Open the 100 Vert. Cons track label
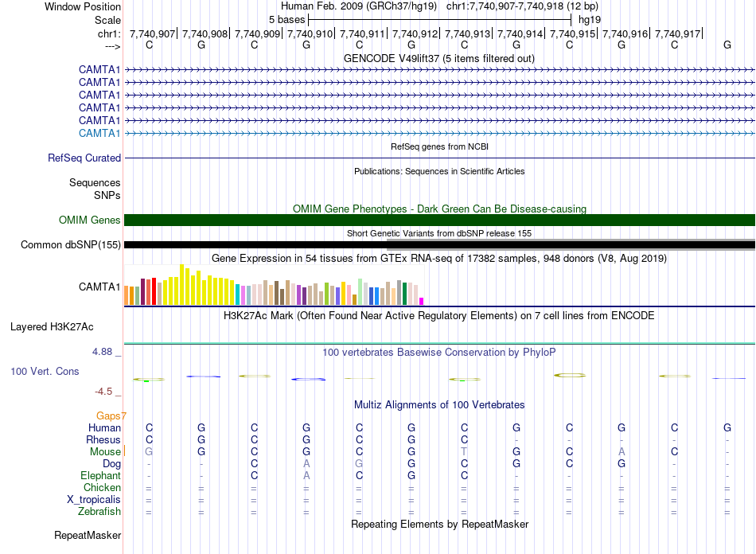Screen dimensions: 756x554 coord(45,371)
